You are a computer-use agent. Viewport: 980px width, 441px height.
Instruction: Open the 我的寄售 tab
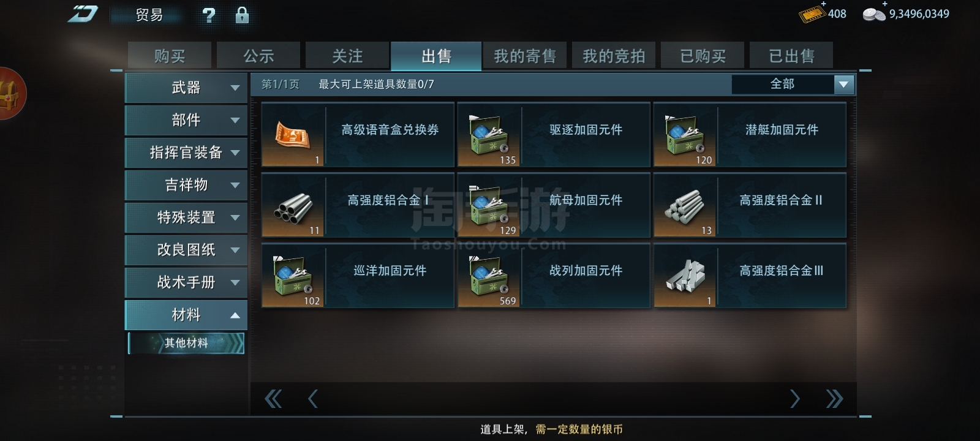point(525,56)
